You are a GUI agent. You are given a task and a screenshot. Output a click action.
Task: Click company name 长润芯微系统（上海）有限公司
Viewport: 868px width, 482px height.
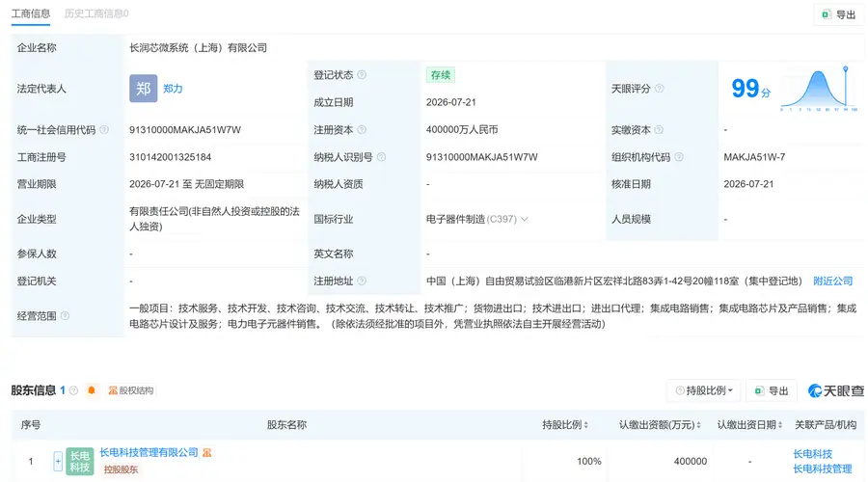198,48
